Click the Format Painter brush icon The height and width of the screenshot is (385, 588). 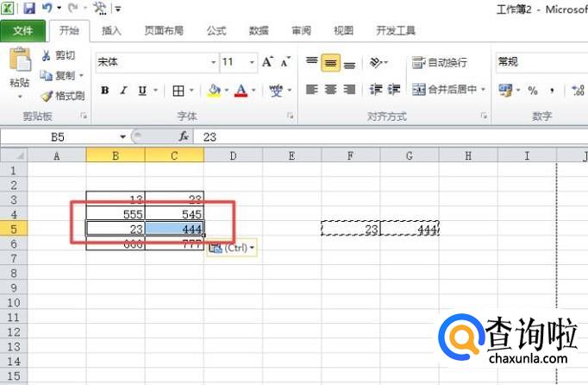click(x=47, y=96)
